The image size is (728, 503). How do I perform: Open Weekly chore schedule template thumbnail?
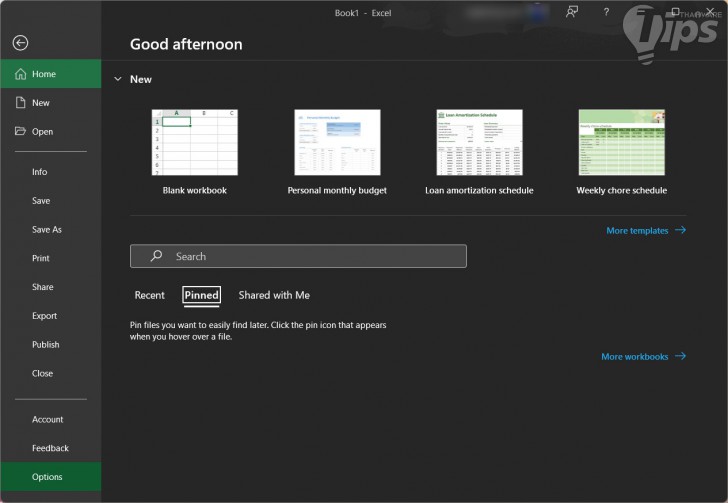coord(622,143)
